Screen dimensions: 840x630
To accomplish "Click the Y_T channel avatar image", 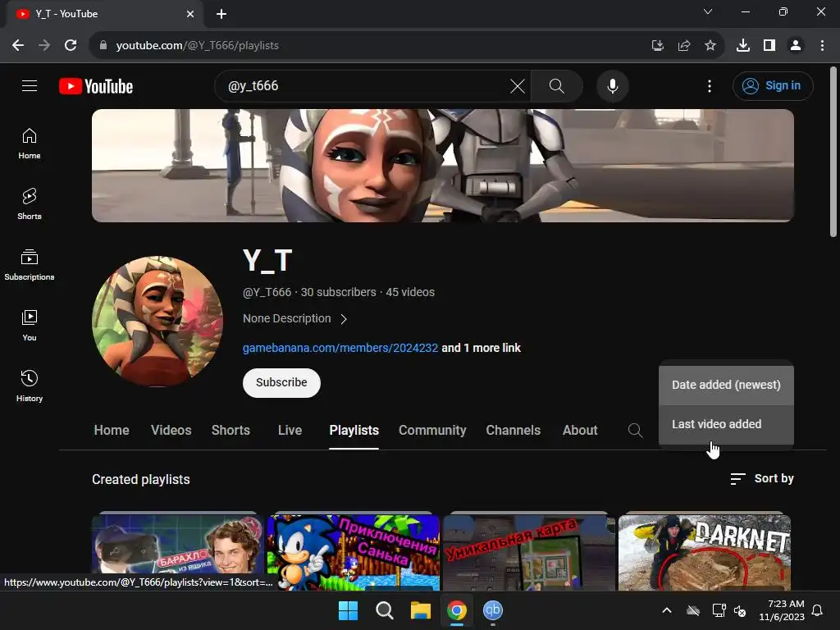I will click(x=157, y=321).
